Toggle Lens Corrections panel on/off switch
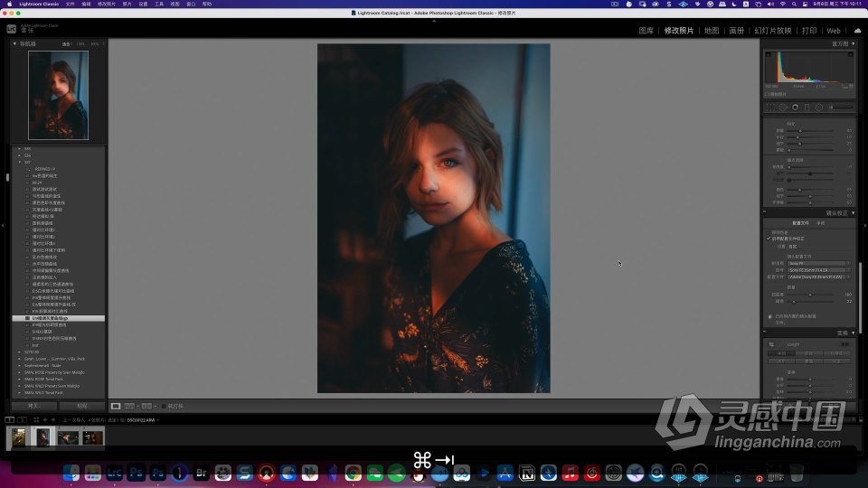 (765, 212)
